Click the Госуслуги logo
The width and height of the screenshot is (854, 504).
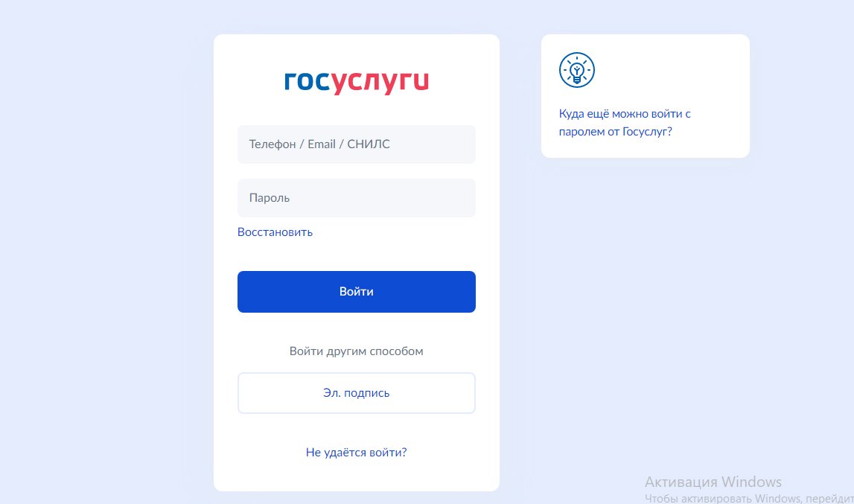(356, 83)
